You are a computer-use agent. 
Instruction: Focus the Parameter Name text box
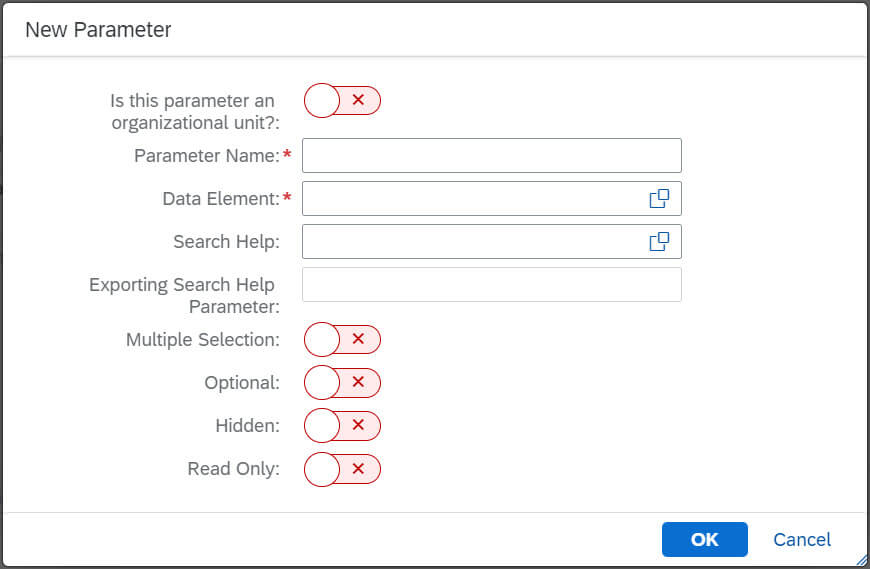click(492, 156)
